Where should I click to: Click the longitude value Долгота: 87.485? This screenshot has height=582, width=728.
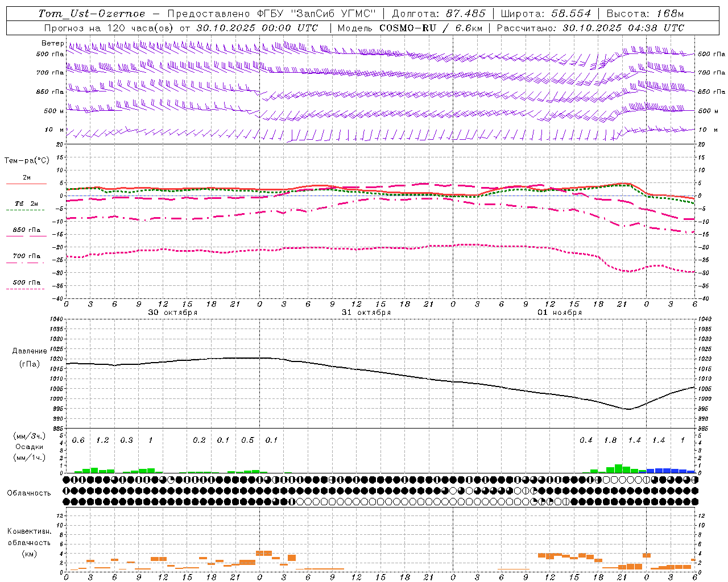pyautogui.click(x=439, y=14)
